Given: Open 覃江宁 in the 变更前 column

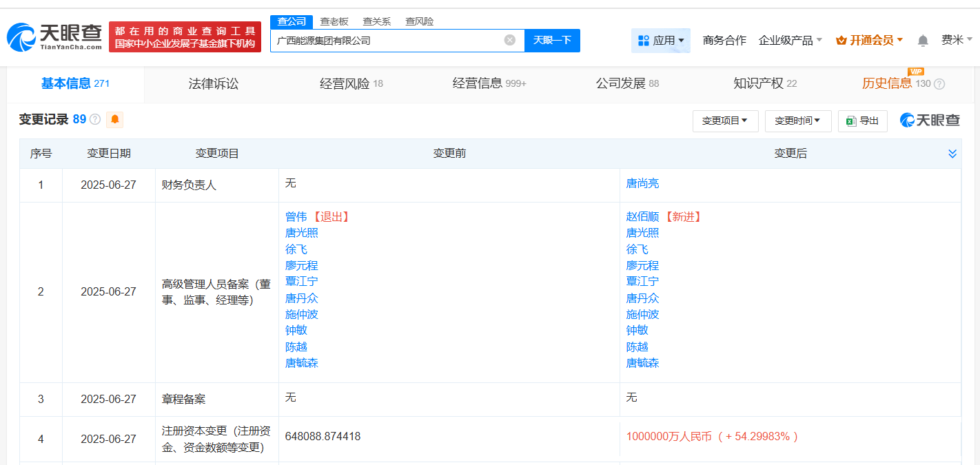Looking at the screenshot, I should (302, 281).
